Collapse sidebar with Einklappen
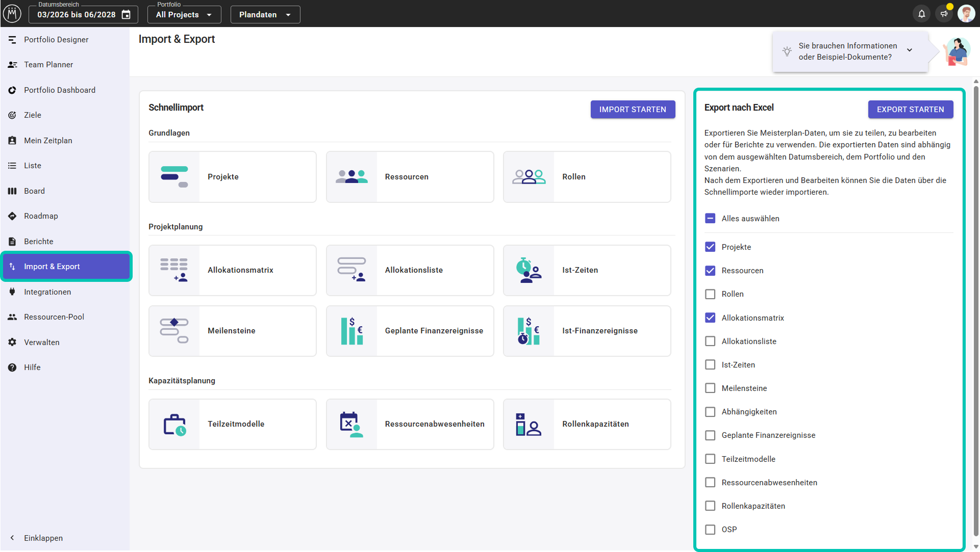 (x=65, y=538)
